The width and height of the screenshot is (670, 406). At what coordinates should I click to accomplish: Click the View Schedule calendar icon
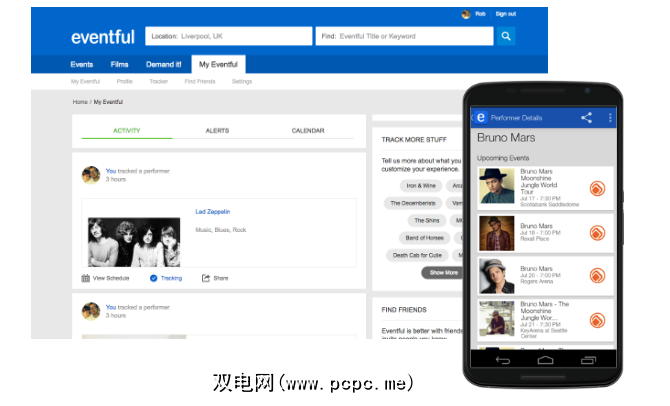click(x=85, y=278)
